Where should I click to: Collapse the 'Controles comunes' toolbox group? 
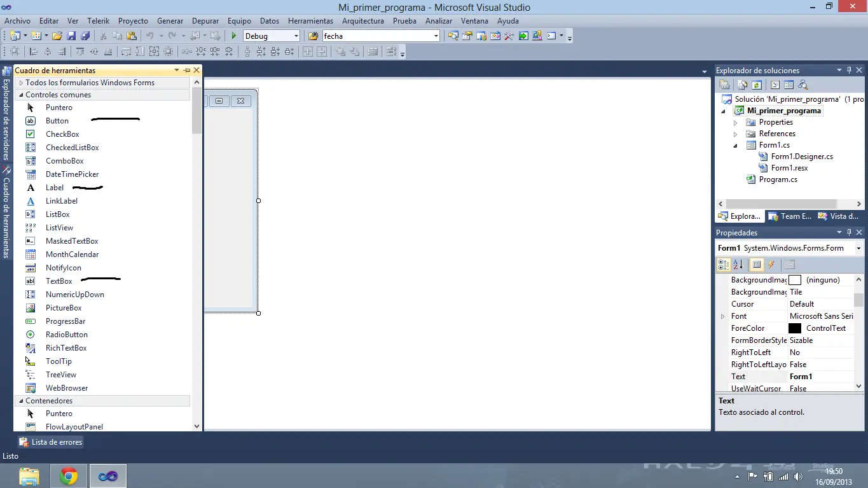tap(21, 95)
